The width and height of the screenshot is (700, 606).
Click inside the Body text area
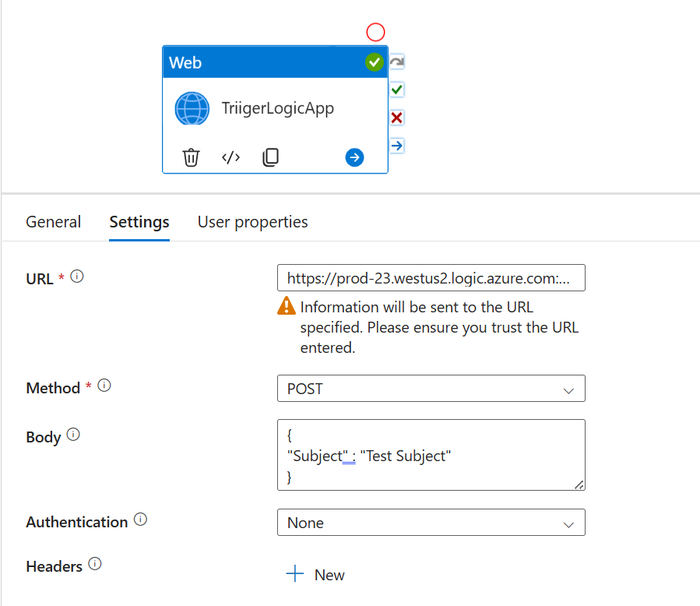[431, 454]
